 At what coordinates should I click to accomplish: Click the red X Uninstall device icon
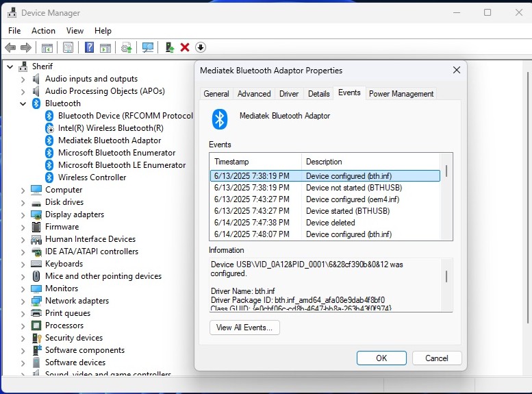pos(185,47)
